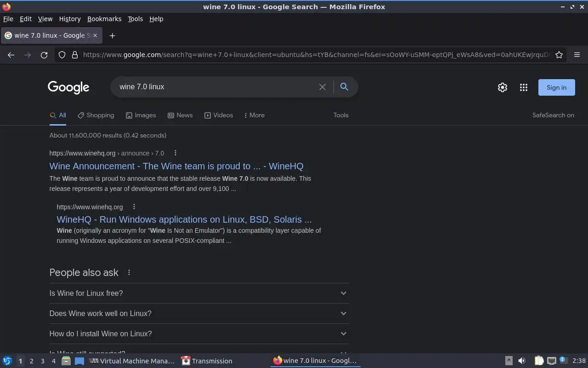Click inside the Google search field
Screen dimensions: 588x368
[216, 87]
